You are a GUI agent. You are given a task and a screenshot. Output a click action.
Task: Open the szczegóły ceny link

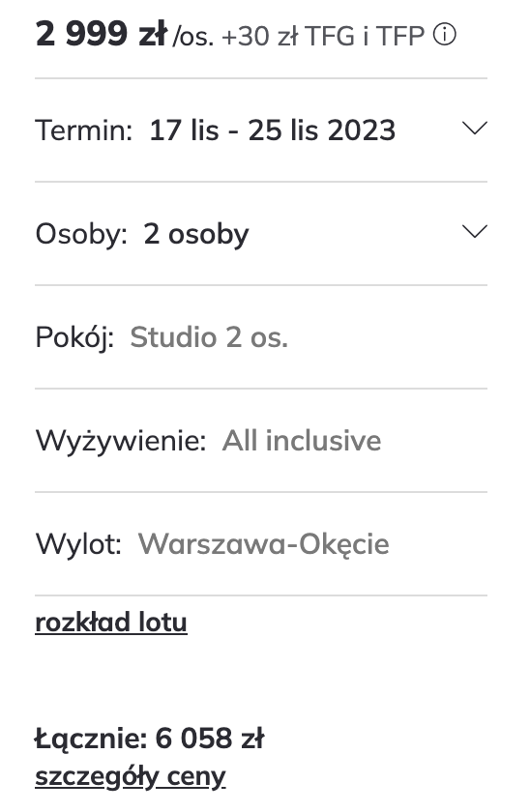coord(130,777)
